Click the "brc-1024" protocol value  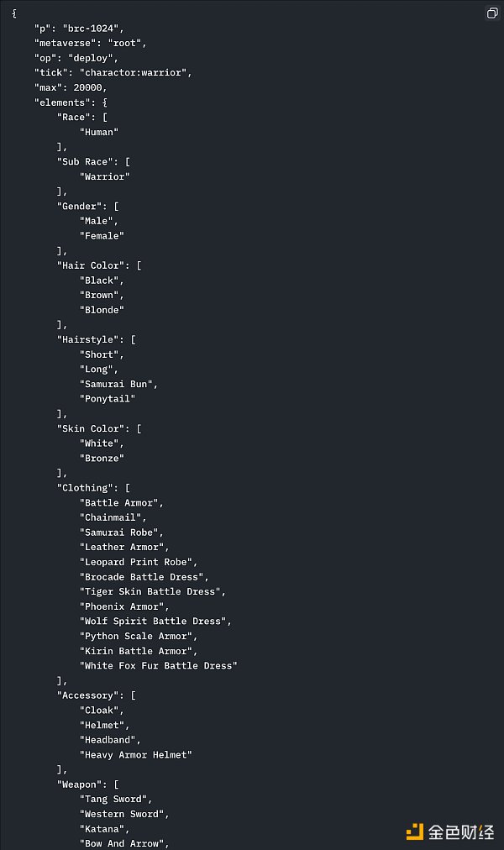92,28
